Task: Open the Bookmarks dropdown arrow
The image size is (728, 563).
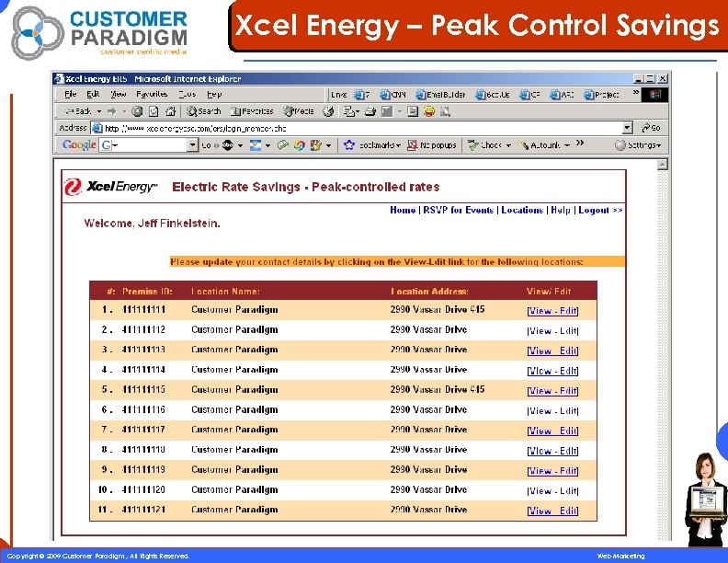Action: (x=398, y=145)
